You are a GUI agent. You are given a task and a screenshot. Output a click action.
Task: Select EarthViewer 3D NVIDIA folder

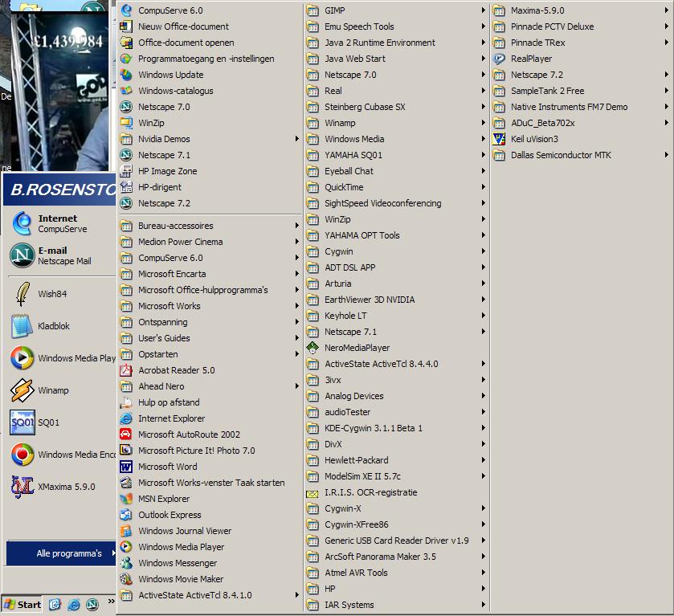(x=396, y=300)
